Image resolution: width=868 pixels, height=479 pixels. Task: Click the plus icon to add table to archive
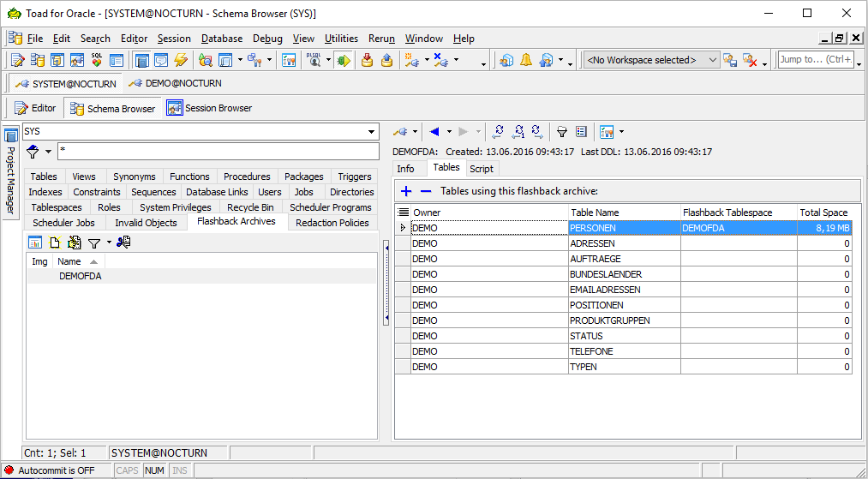click(x=406, y=191)
